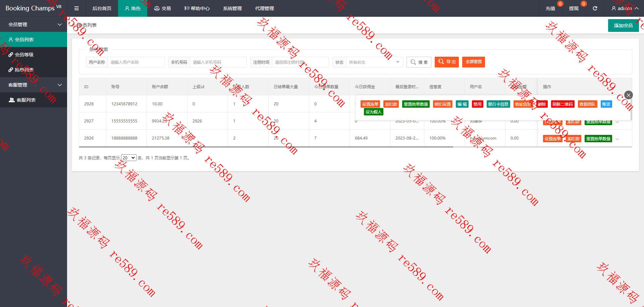
Task: Click the page refresh icon in top bar
Action: (595, 8)
